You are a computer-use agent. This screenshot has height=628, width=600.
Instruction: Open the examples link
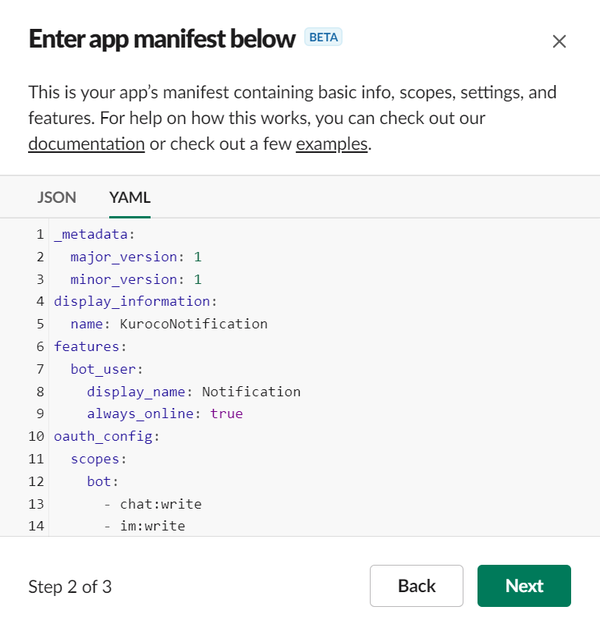pos(332,144)
